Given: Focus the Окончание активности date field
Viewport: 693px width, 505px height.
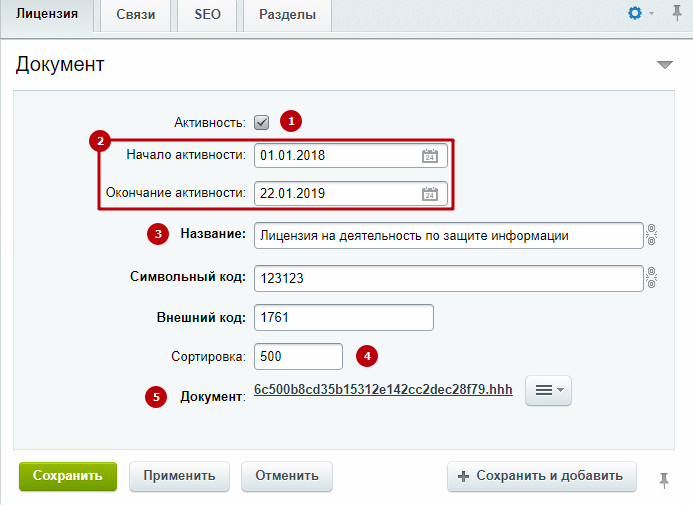Looking at the screenshot, I should coord(351,194).
